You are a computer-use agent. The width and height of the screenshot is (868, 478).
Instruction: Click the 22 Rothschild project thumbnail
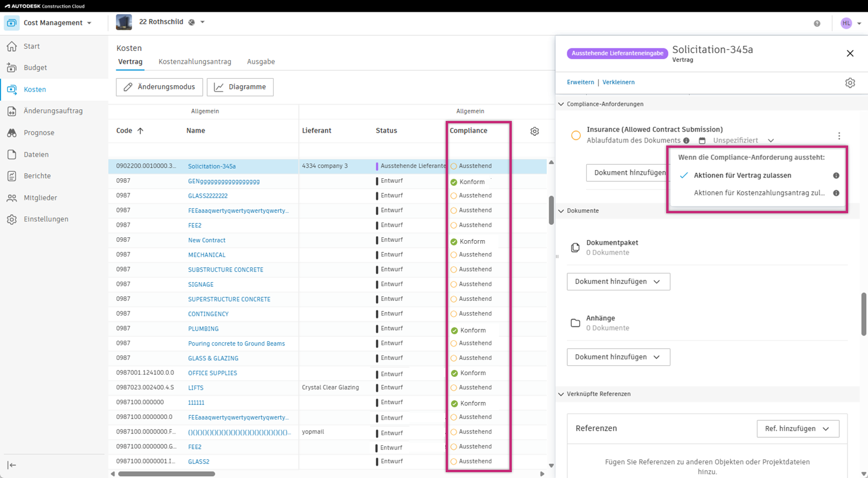tap(124, 22)
